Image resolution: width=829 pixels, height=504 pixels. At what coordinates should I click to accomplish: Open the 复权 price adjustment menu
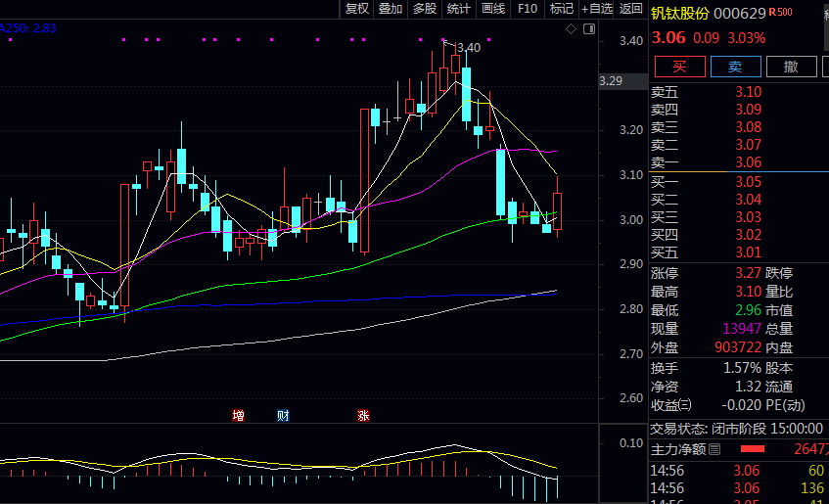click(x=357, y=9)
